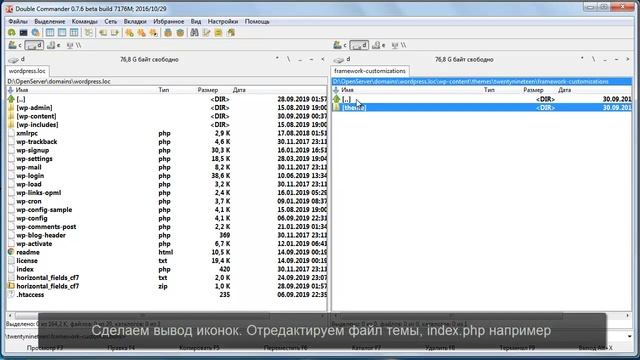Go up a level with the left panel .. button
Screen dimensions: 640x360
[x=300, y=60]
